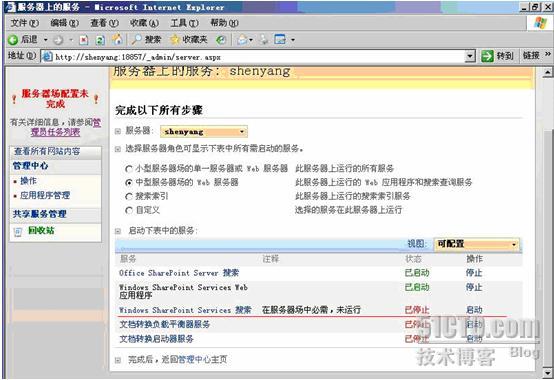Viewport: 554px width, 380px height.
Task: Click the 状态 column header
Action: [413, 259]
